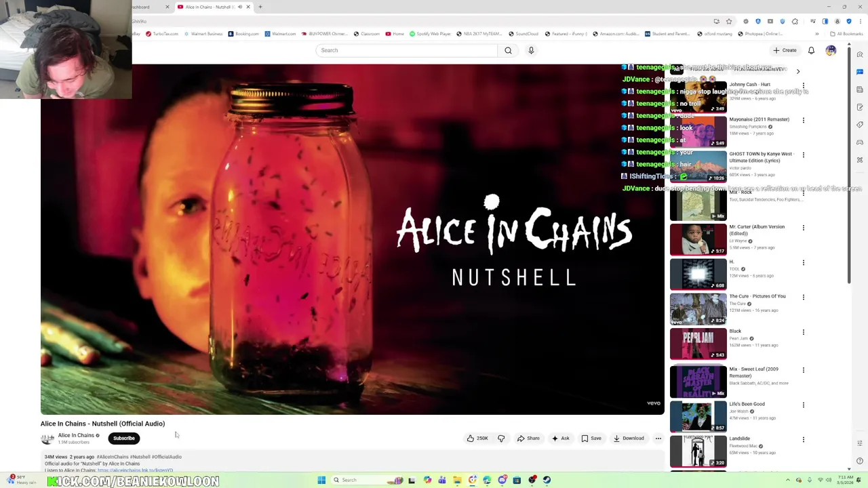Open options for Johnny Cash - Hurt
The width and height of the screenshot is (868, 488).
pos(804,86)
